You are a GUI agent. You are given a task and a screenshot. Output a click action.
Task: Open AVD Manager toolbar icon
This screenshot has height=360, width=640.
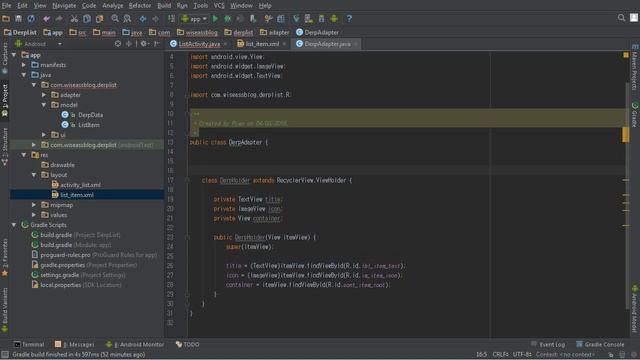[x=309, y=19]
